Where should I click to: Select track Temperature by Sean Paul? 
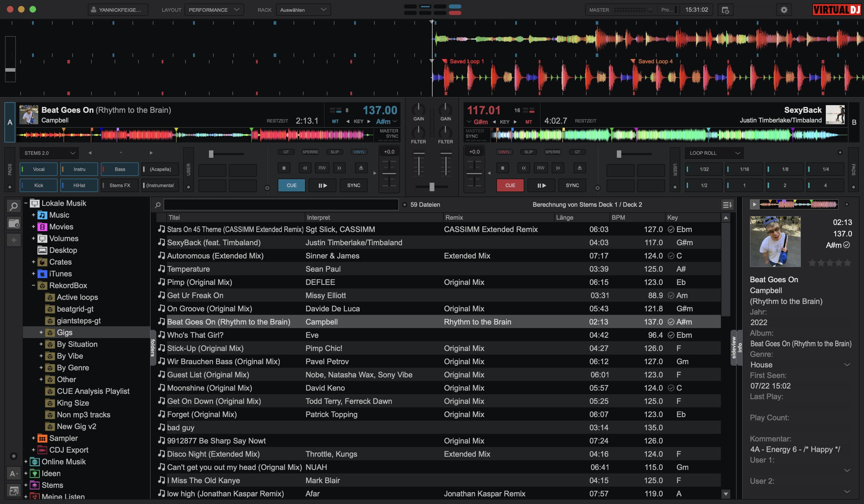click(438, 269)
